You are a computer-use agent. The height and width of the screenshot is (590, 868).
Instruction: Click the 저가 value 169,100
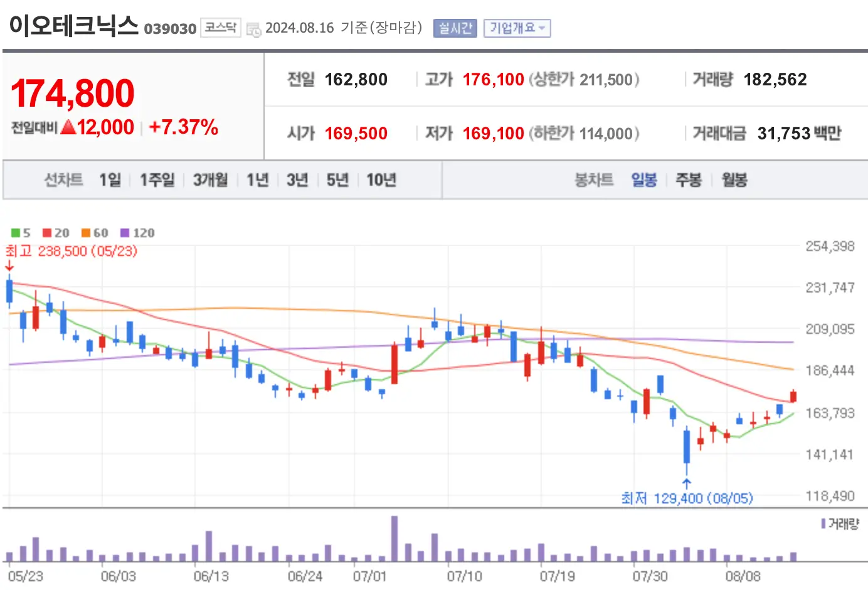click(x=494, y=133)
